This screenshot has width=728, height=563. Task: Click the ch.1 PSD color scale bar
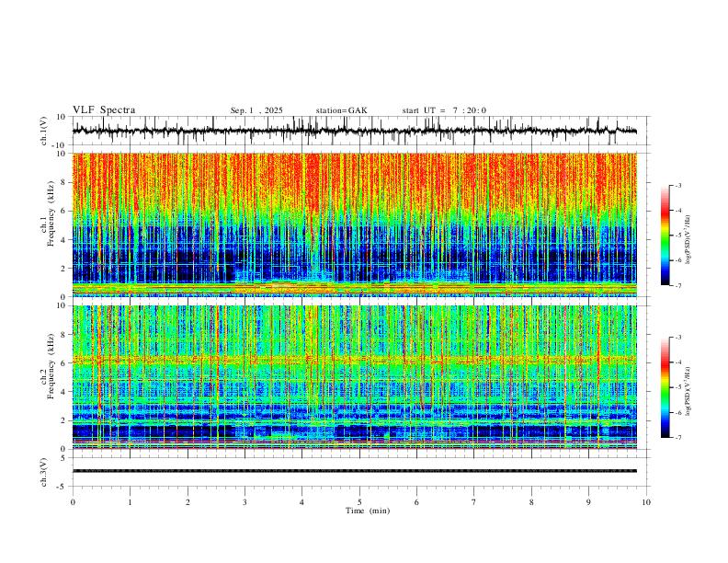(x=665, y=236)
